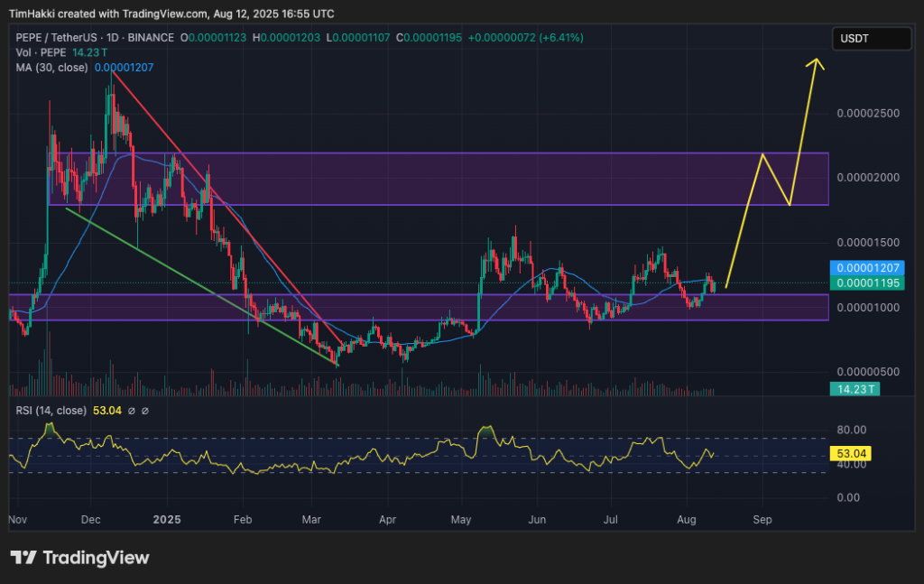This screenshot has width=924, height=584.
Task: Open the USDT currency selector
Action: pos(871,38)
